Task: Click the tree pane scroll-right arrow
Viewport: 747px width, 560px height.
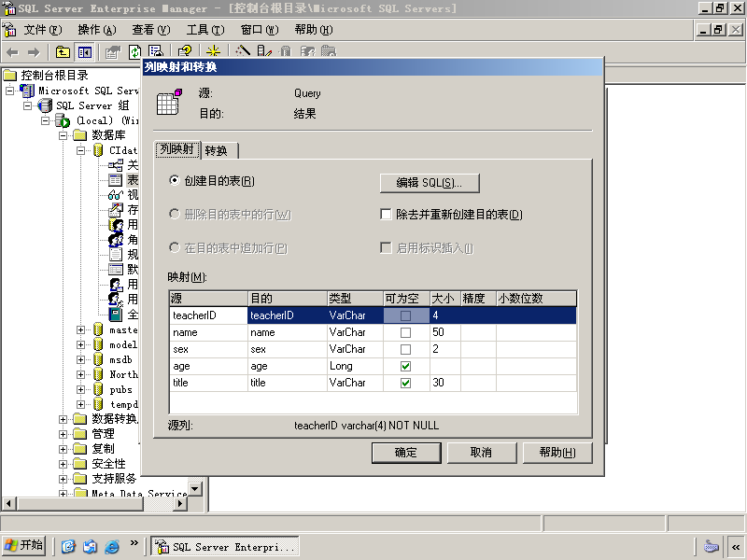Action: pos(180,503)
